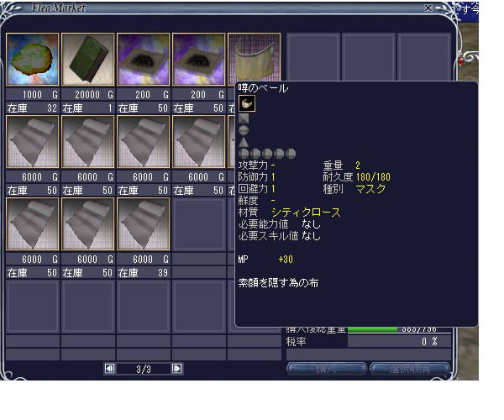The height and width of the screenshot is (420, 504).
Task: Select the fourth cloth item in the second row
Action: (x=199, y=142)
